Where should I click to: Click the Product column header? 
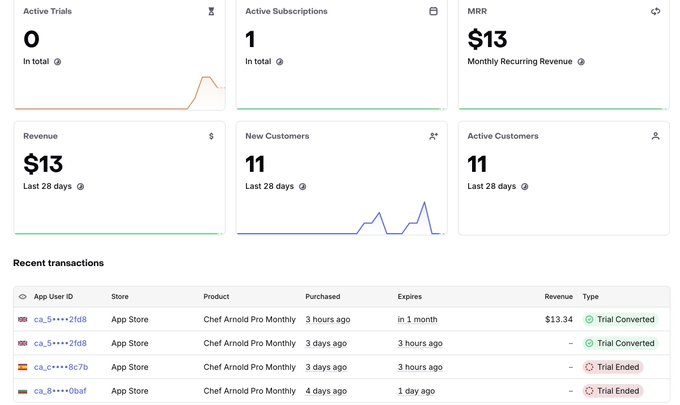216,297
